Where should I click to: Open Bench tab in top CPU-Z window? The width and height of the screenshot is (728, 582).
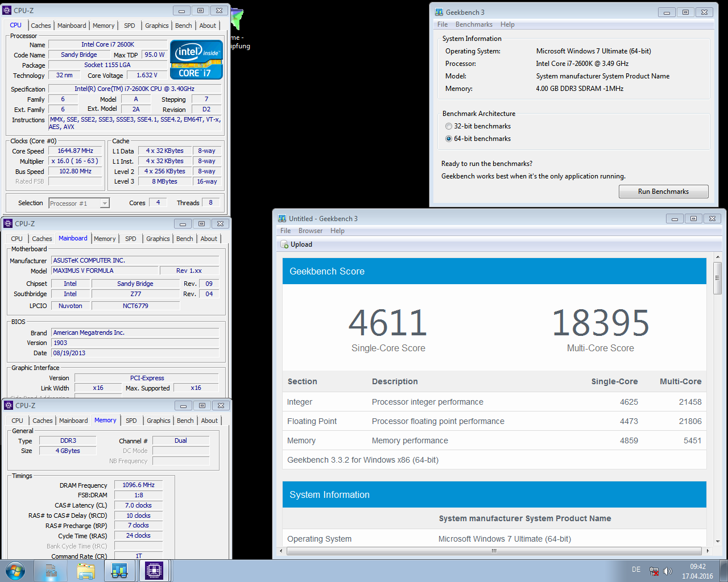(x=184, y=26)
